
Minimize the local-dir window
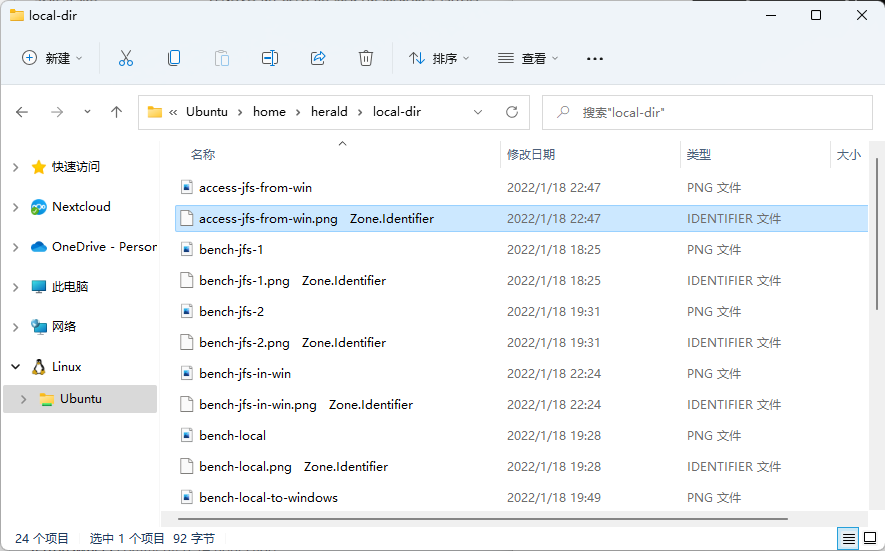(771, 15)
